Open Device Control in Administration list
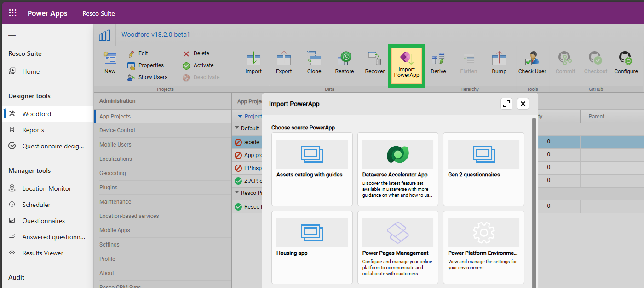 tap(117, 130)
